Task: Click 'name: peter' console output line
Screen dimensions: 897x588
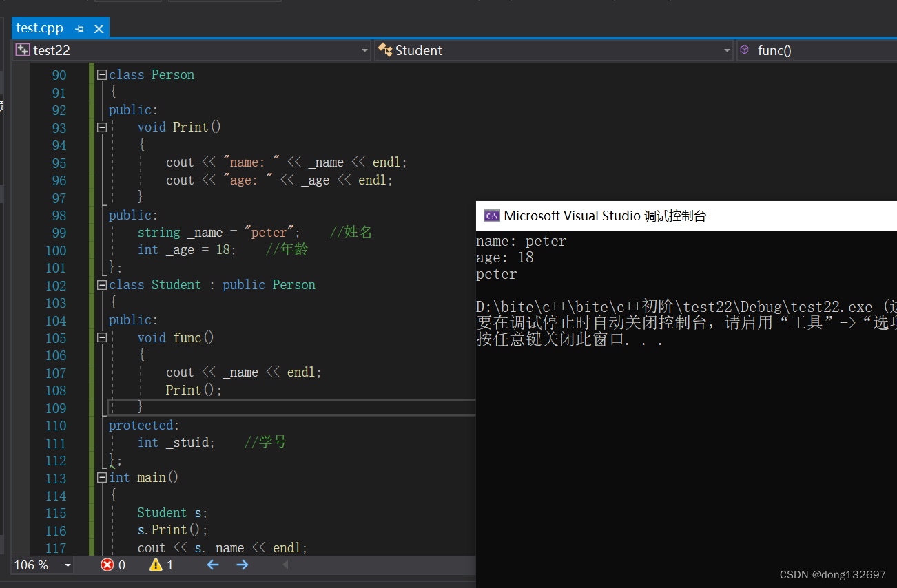Action: (522, 241)
